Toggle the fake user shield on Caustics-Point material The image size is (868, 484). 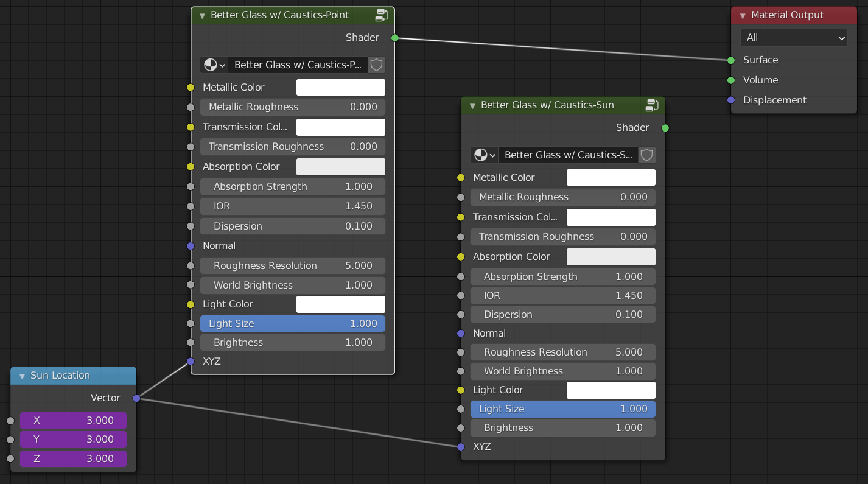376,65
